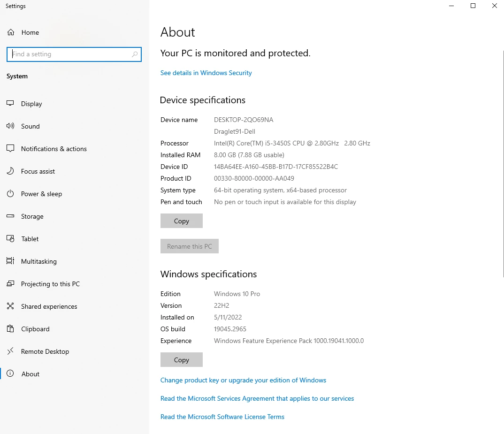
Task: Click the vertical scrollbar on right edge
Action: [503, 164]
